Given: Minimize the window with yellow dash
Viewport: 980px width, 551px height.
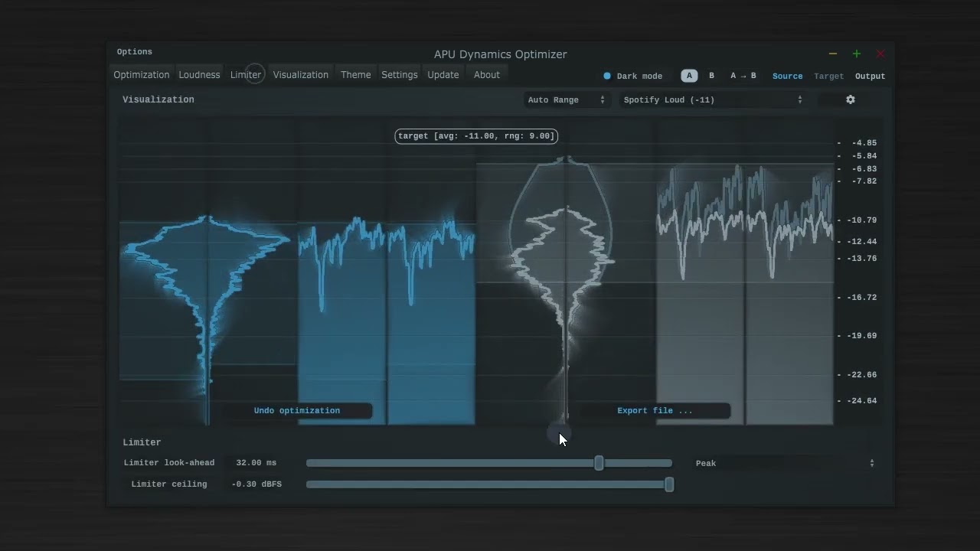Looking at the screenshot, I should [833, 54].
